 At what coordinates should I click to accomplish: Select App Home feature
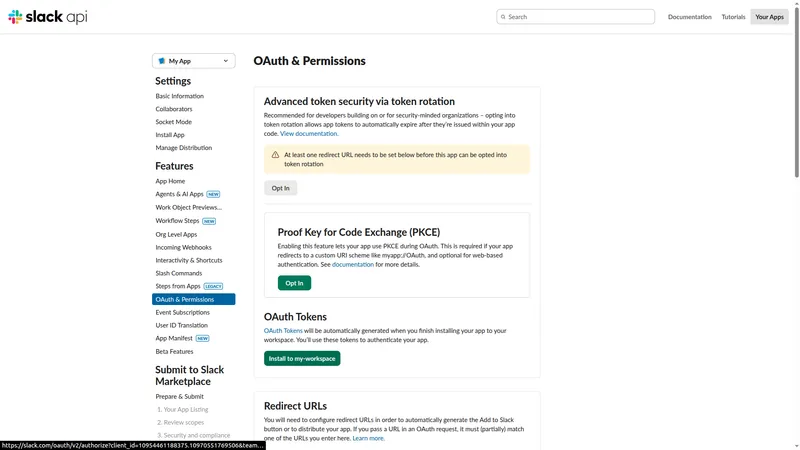click(x=170, y=181)
